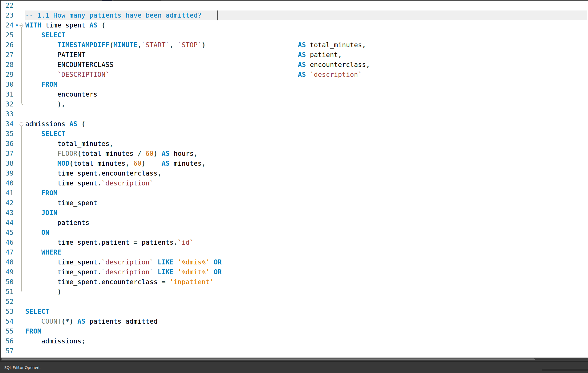Click the 'SQL Editor Opened.' status message
The image size is (588, 373).
[22, 367]
